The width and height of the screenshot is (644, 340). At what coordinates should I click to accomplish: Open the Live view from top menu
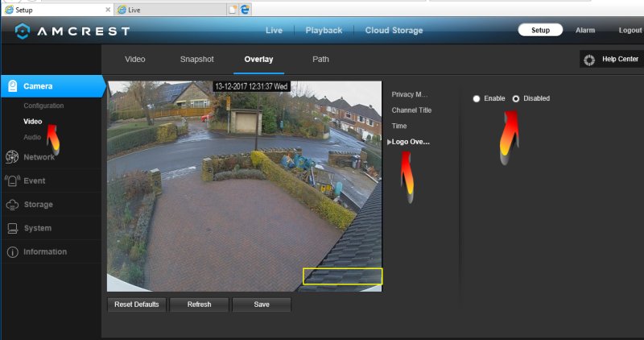pyautogui.click(x=274, y=31)
